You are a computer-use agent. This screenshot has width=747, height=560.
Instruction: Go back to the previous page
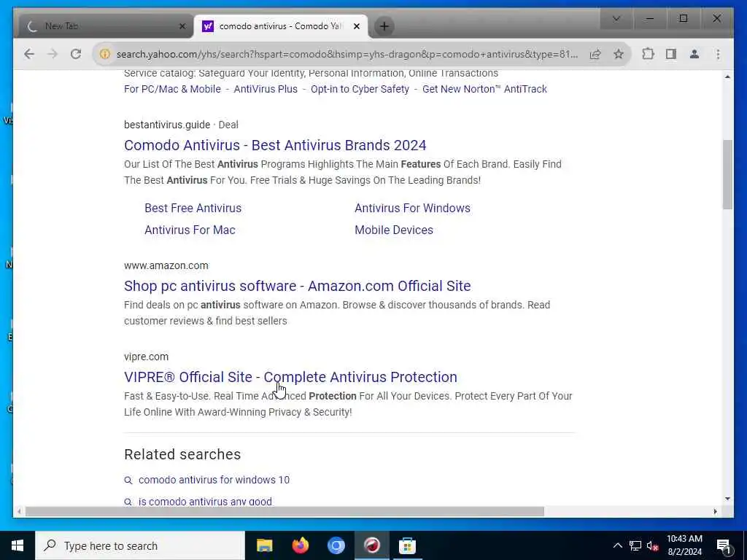(29, 54)
